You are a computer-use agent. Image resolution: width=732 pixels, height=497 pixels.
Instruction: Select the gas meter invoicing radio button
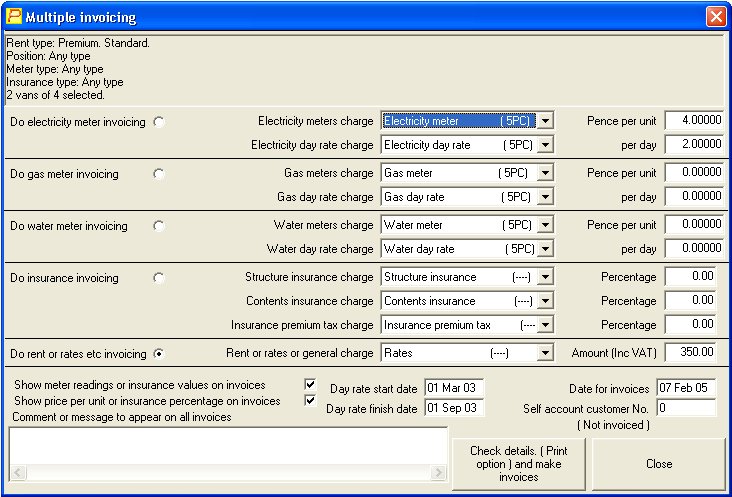click(x=159, y=174)
